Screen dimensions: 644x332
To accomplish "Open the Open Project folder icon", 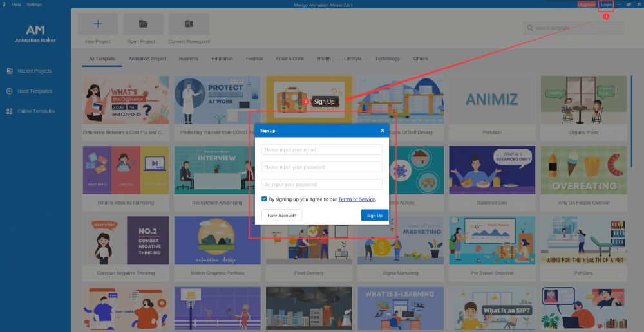I will [143, 24].
